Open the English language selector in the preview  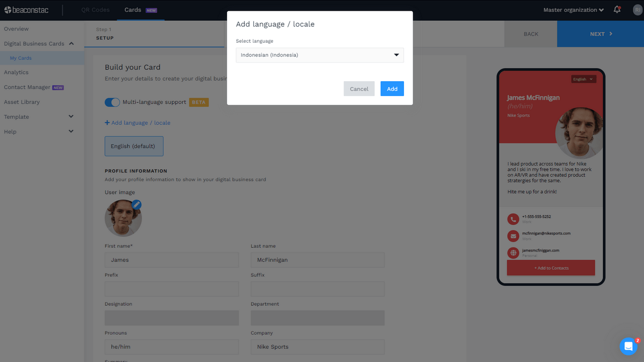[x=584, y=79]
